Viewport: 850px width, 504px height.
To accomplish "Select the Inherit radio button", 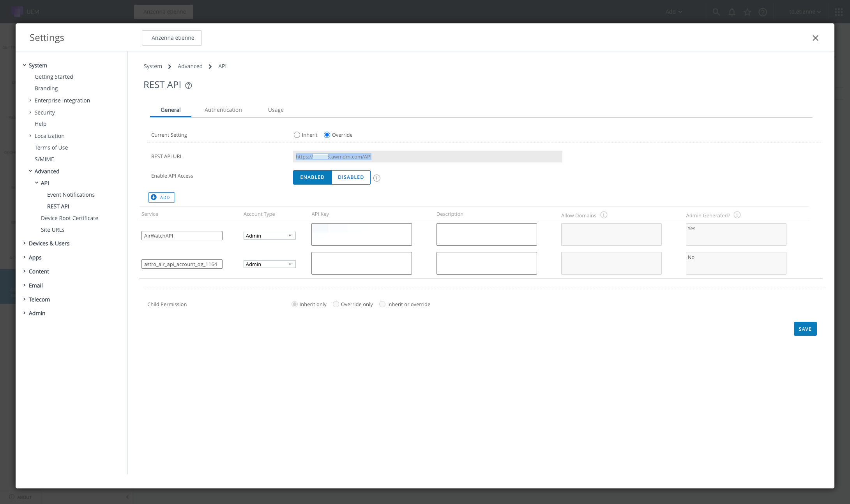I will coord(297,135).
